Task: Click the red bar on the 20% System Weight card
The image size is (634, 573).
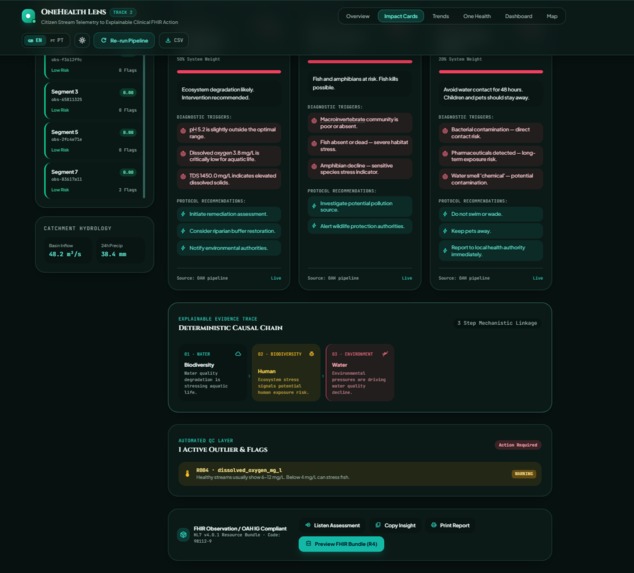Action: pyautogui.click(x=491, y=72)
